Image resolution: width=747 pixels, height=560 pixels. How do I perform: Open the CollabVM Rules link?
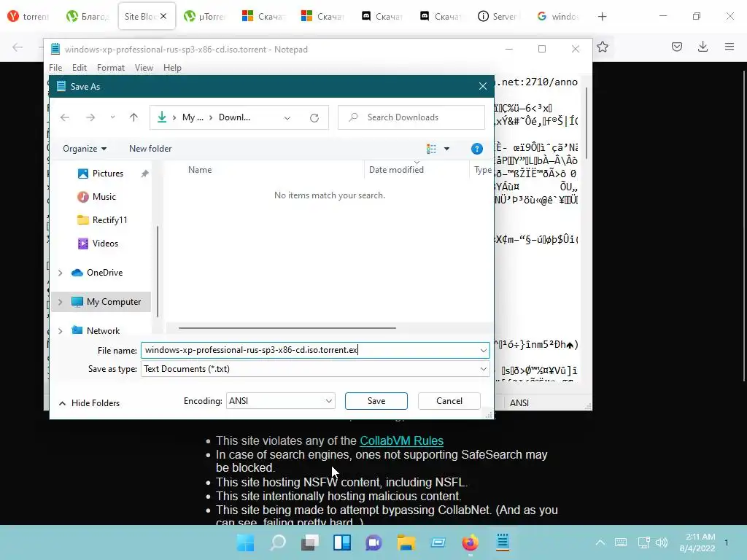pyautogui.click(x=402, y=441)
